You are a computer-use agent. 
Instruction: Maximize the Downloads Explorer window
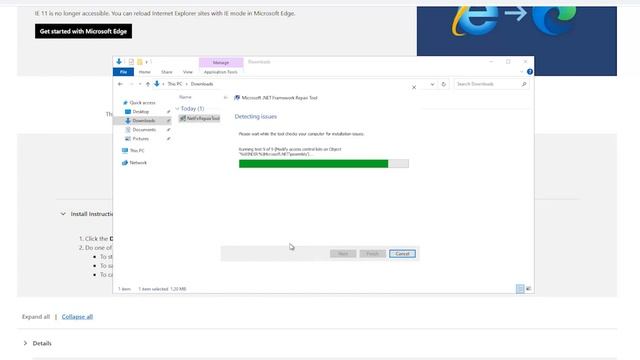[x=508, y=62]
